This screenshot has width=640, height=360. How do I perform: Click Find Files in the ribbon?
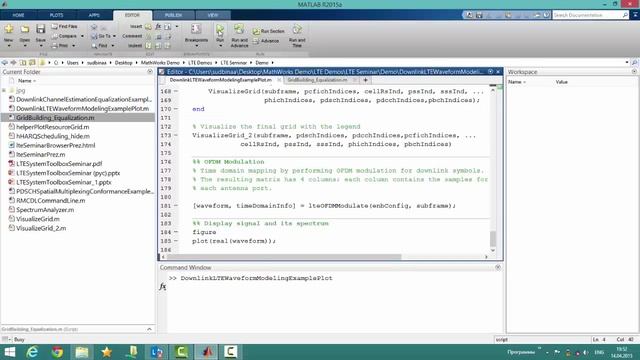tap(64, 26)
